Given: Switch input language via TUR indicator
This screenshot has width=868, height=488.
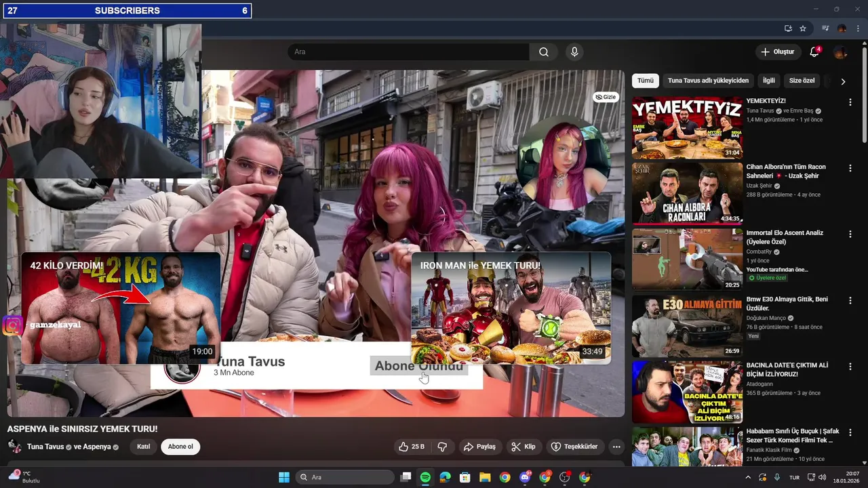Looking at the screenshot, I should [794, 478].
